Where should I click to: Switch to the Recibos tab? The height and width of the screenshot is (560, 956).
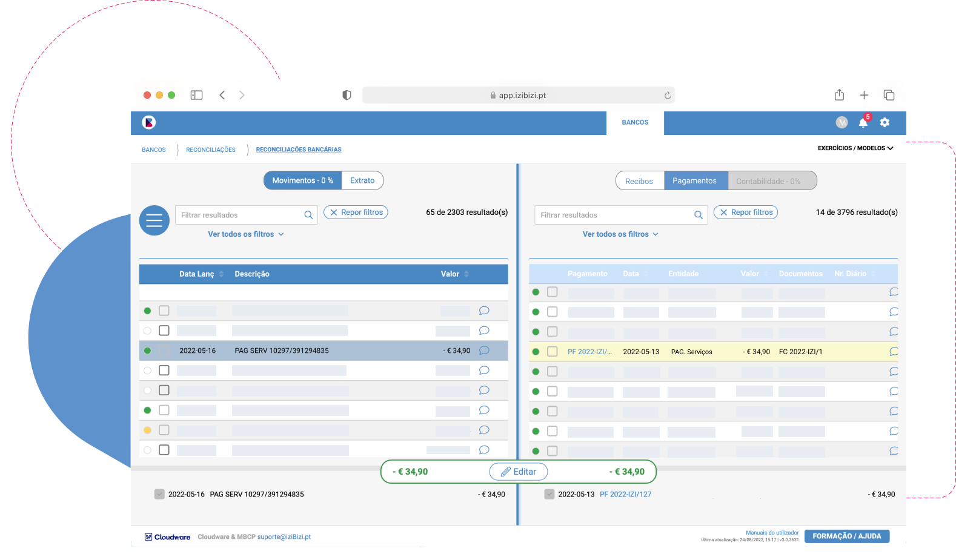click(x=639, y=181)
